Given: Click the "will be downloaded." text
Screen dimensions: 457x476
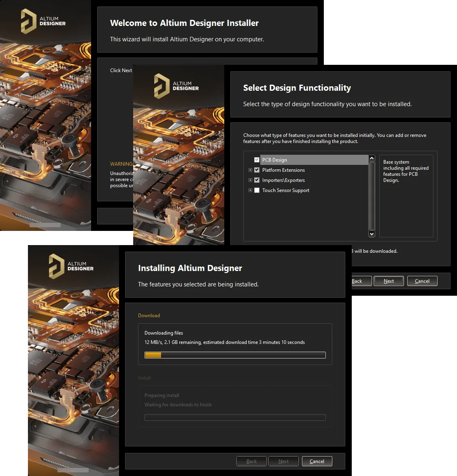Looking at the screenshot, I should tap(376, 251).
